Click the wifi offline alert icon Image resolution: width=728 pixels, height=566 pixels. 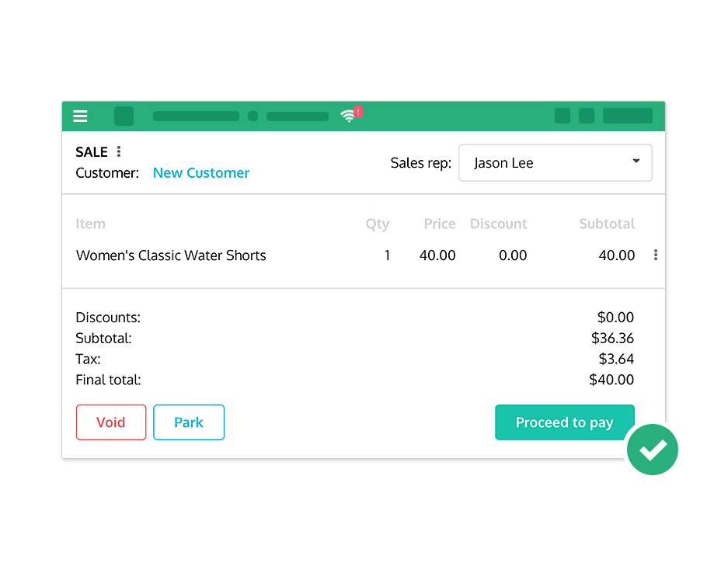[351, 115]
